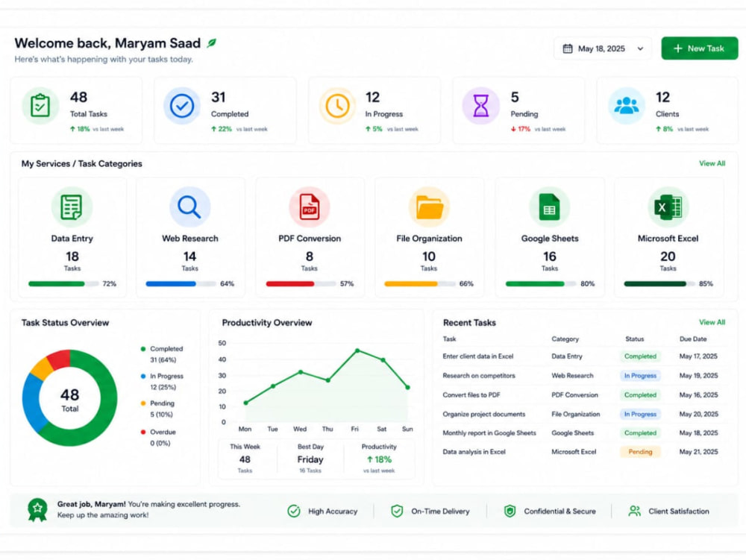Screen dimensions: 746x560
Task: Click the Confidential & Secure shield icon
Action: point(510,511)
